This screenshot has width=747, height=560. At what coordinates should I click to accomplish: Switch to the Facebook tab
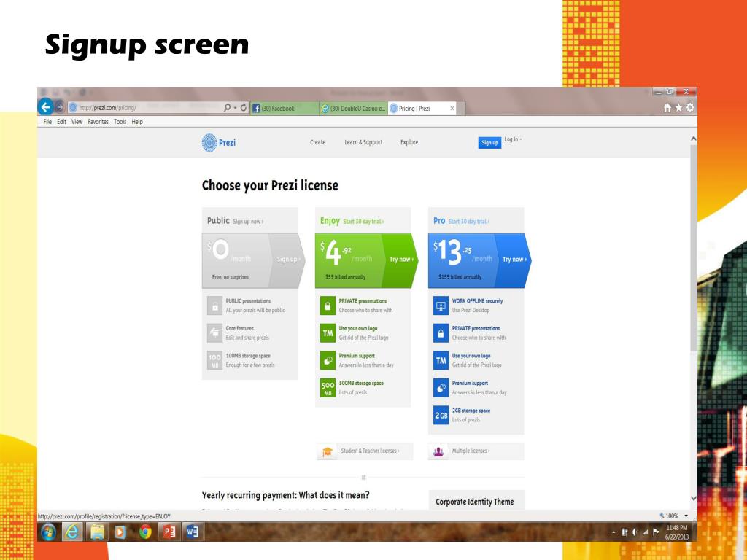click(x=285, y=109)
